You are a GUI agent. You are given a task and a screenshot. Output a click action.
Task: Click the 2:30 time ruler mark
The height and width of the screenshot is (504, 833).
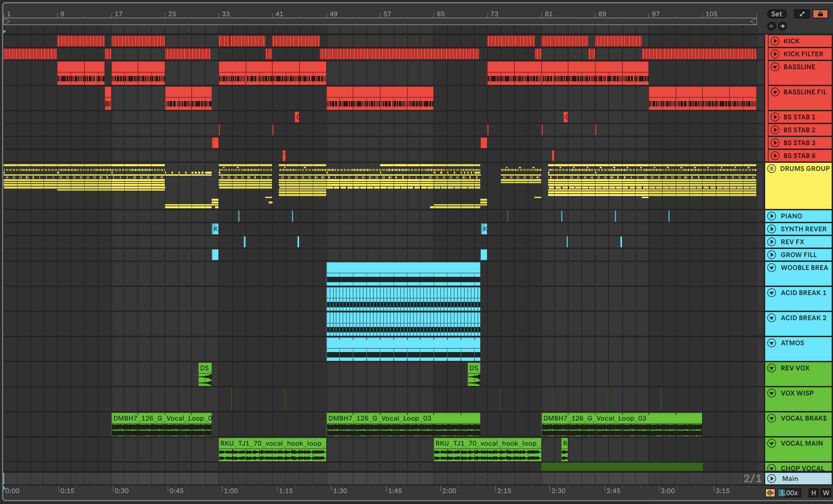tap(558, 491)
